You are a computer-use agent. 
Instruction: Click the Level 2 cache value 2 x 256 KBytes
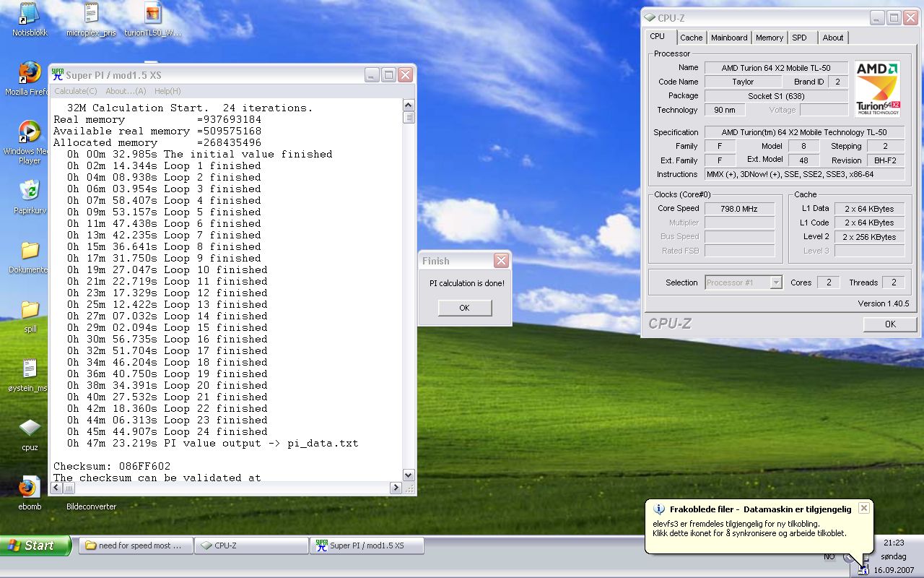click(869, 236)
